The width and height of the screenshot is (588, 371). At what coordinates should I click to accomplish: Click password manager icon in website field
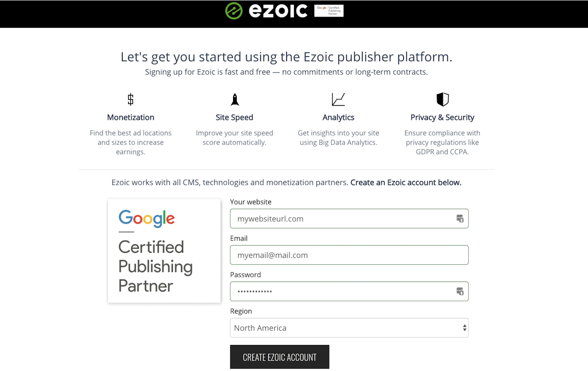pyautogui.click(x=460, y=219)
